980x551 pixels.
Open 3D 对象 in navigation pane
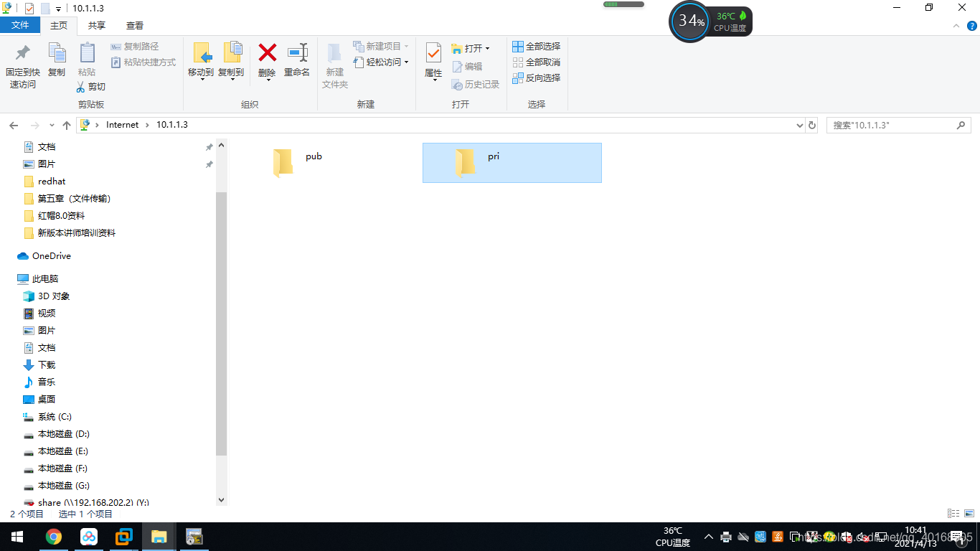tap(47, 296)
